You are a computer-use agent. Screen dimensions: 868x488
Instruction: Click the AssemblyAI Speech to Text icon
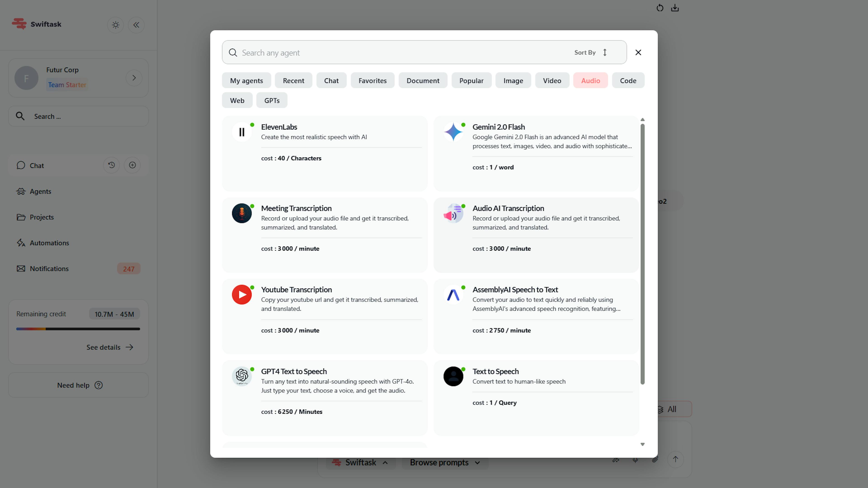pyautogui.click(x=453, y=295)
